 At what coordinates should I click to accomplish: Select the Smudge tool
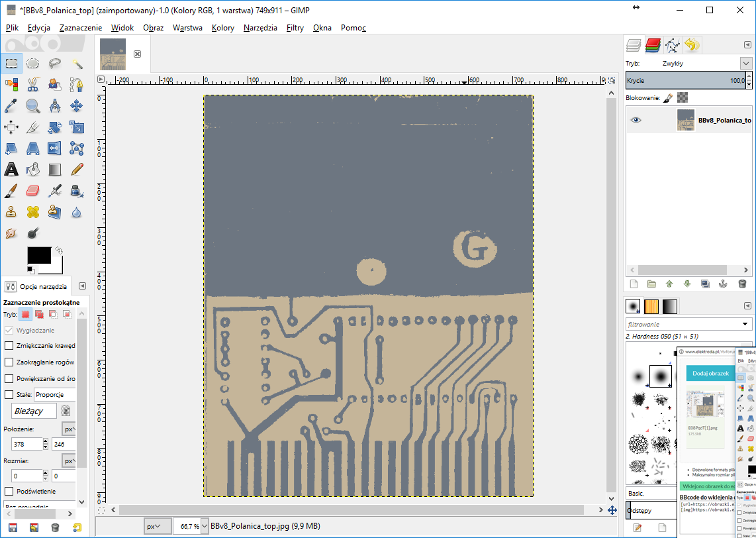tap(11, 233)
